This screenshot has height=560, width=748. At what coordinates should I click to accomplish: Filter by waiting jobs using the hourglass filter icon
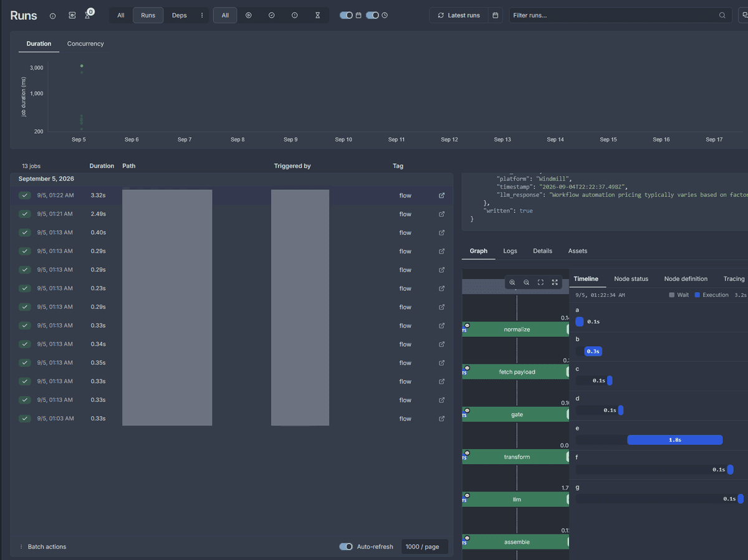(x=317, y=15)
